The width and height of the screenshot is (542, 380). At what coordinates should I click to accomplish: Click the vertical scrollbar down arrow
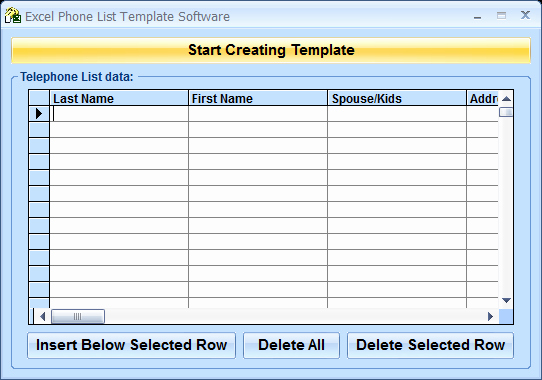(x=506, y=300)
